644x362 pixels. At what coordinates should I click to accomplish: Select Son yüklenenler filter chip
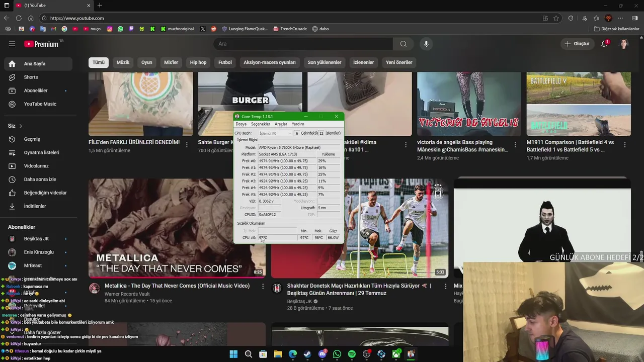pos(325,62)
